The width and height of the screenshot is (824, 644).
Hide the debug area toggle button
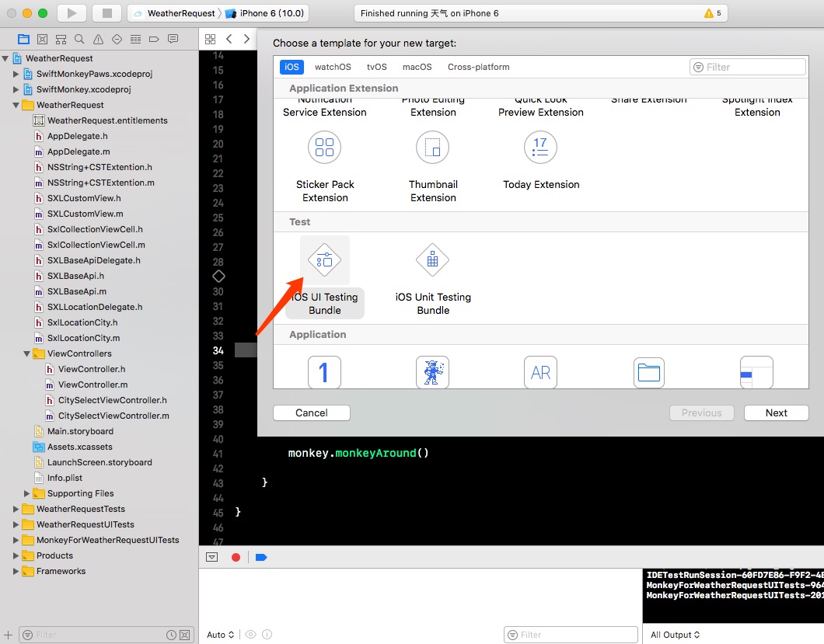tap(211, 557)
